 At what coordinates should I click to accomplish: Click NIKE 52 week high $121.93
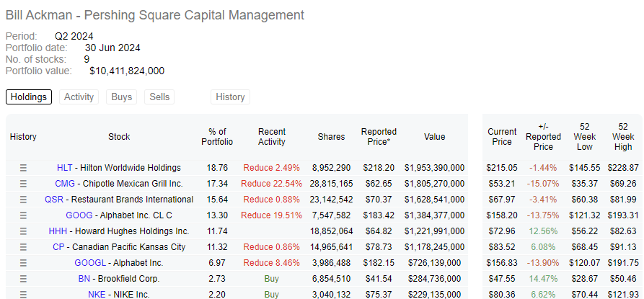click(623, 295)
